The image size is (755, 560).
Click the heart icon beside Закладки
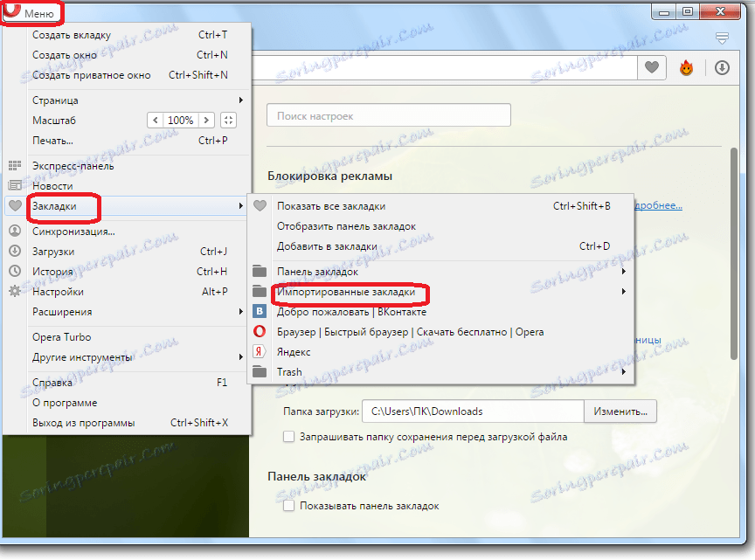pyautogui.click(x=15, y=205)
